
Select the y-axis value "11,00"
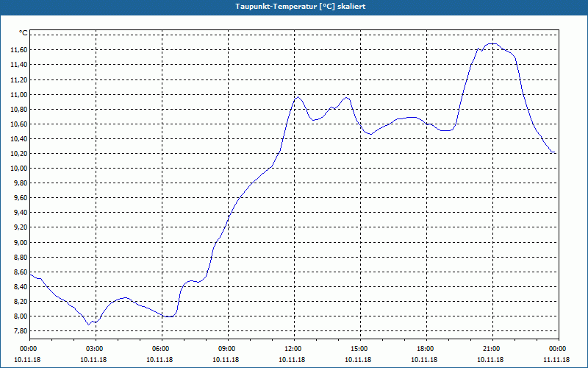[x=19, y=95]
